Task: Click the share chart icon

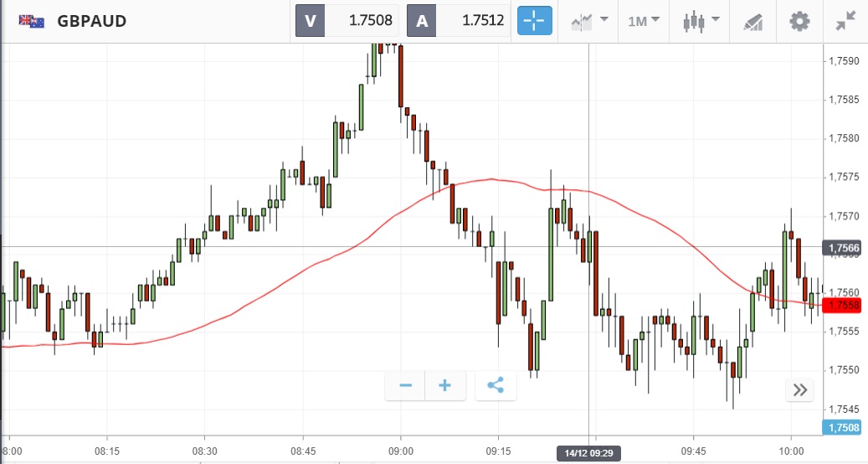Action: [496, 385]
